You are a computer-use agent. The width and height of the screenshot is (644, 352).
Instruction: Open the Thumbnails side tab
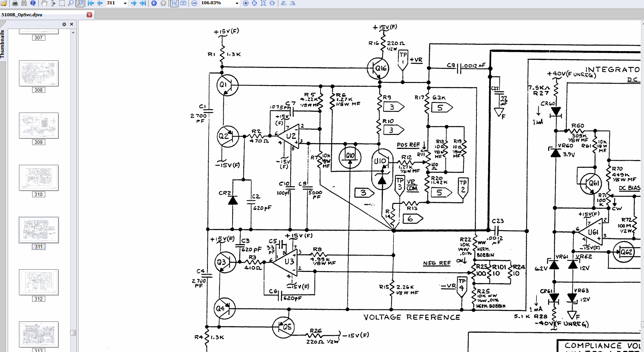point(3,44)
